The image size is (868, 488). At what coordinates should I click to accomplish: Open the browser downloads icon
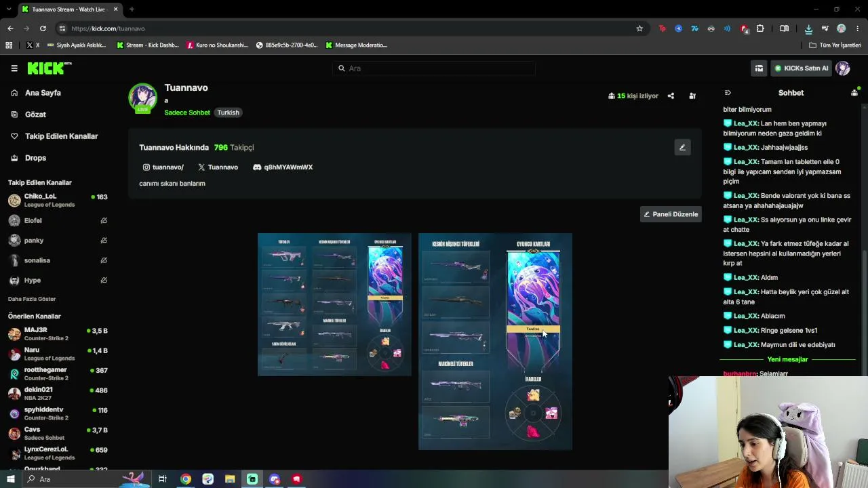point(808,28)
